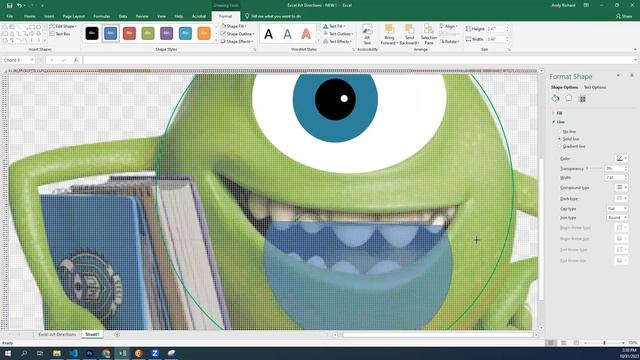Viewport: 640px width, 360px height.
Task: Expand the Fill section
Action: 558,113
